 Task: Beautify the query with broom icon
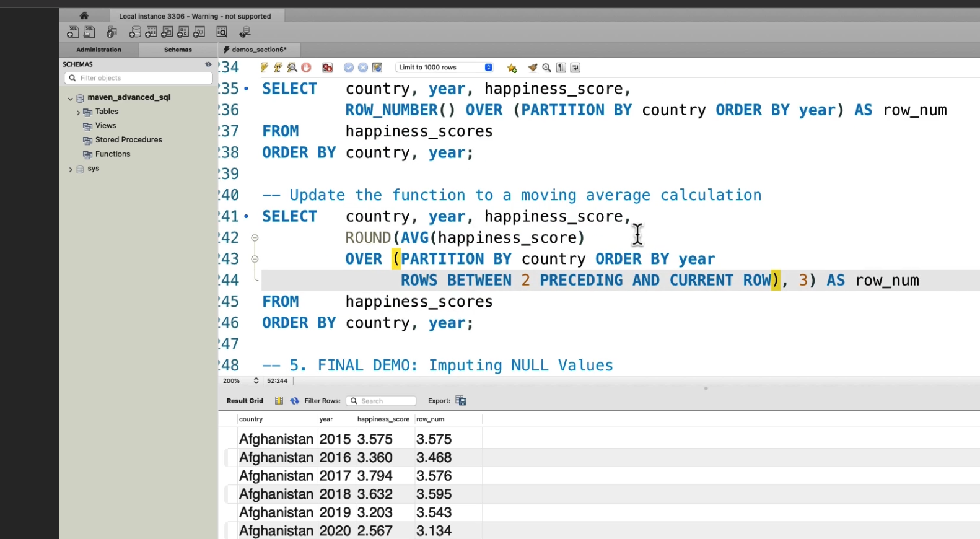click(533, 68)
